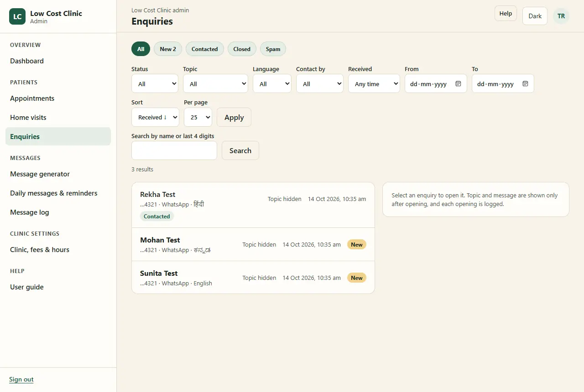Open the Message generator page

tap(58, 174)
